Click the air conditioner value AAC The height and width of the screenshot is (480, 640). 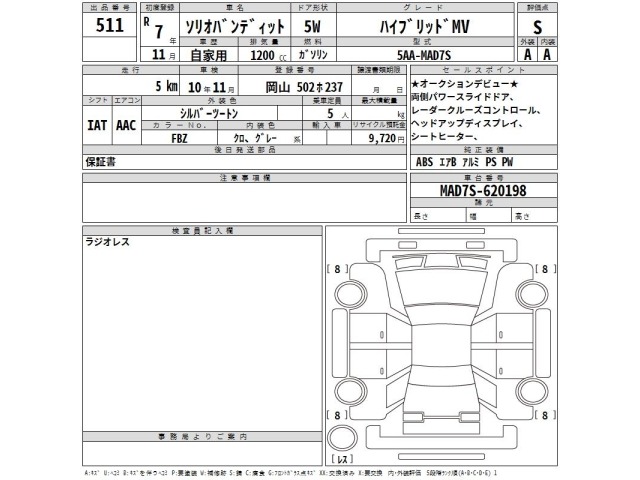126,125
